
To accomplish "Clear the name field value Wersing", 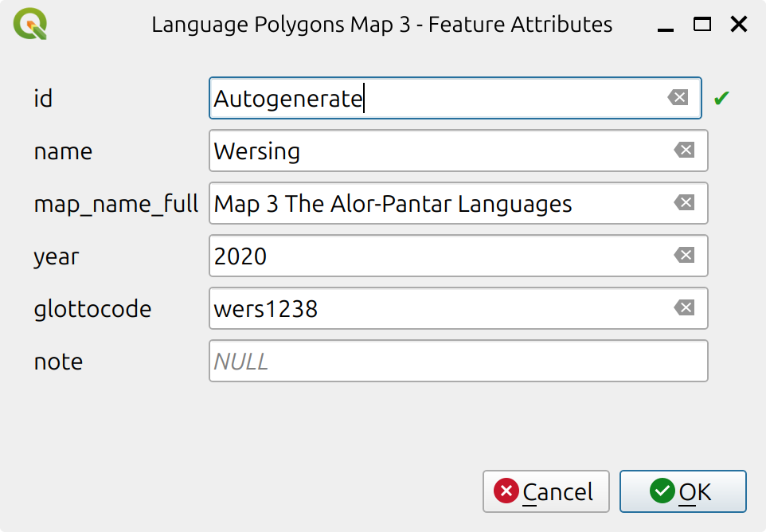I will point(684,151).
